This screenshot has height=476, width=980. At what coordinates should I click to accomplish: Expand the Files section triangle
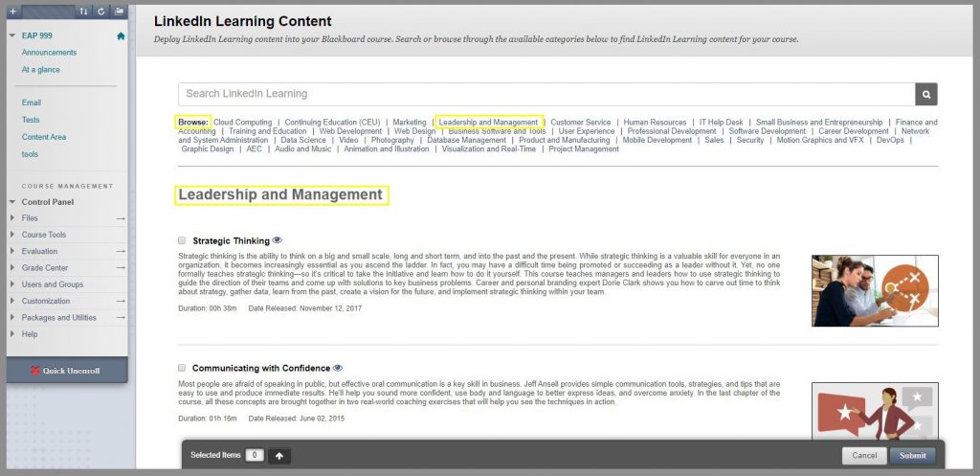(12, 218)
